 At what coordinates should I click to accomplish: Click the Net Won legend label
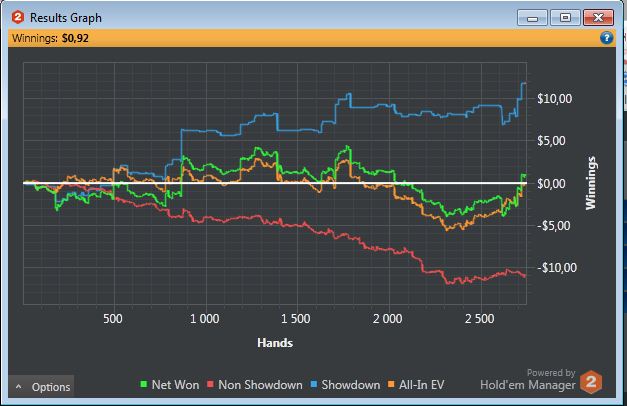click(175, 385)
